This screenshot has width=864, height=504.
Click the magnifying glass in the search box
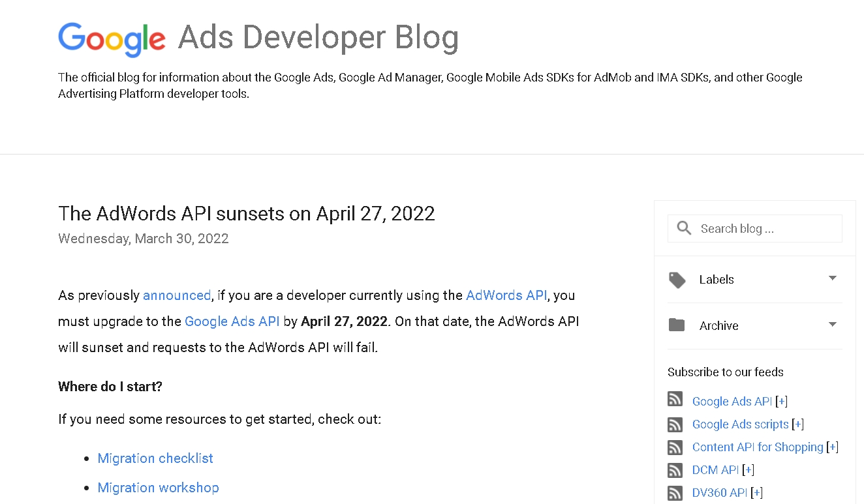pyautogui.click(x=683, y=228)
